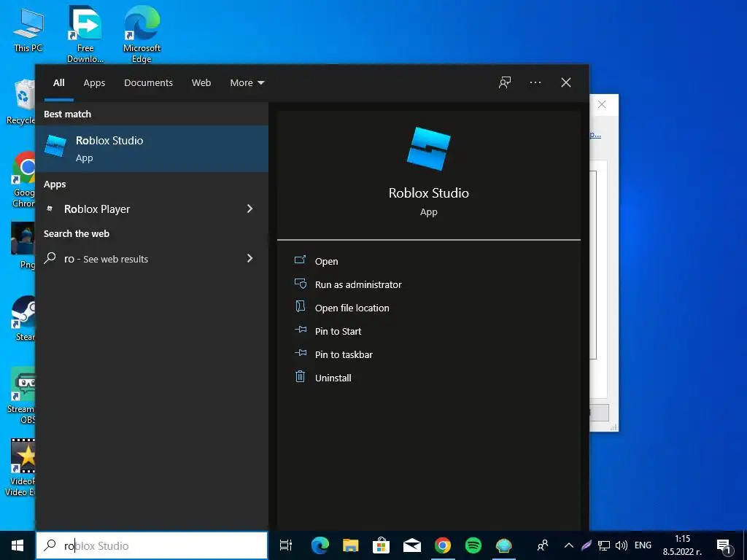Click the purple feather tray icon
The image size is (747, 560).
pos(586,545)
